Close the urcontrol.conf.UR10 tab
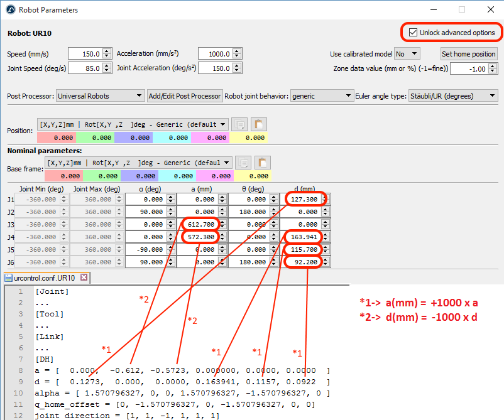 pos(84,277)
